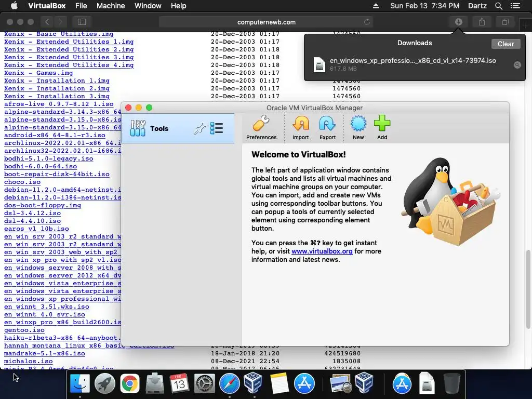532x399 pixels.
Task: Click the bodhi-5.1.0-legacy.iso link
Action: (x=48, y=159)
